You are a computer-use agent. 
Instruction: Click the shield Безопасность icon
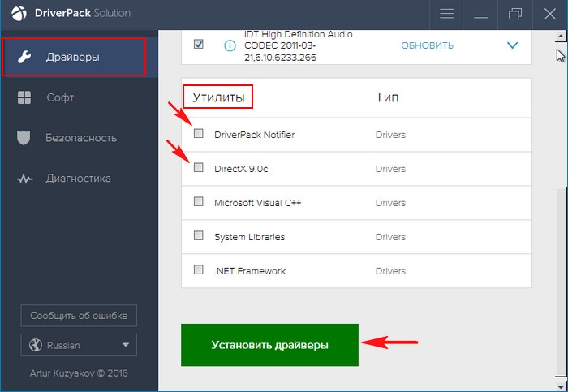pyautogui.click(x=24, y=138)
